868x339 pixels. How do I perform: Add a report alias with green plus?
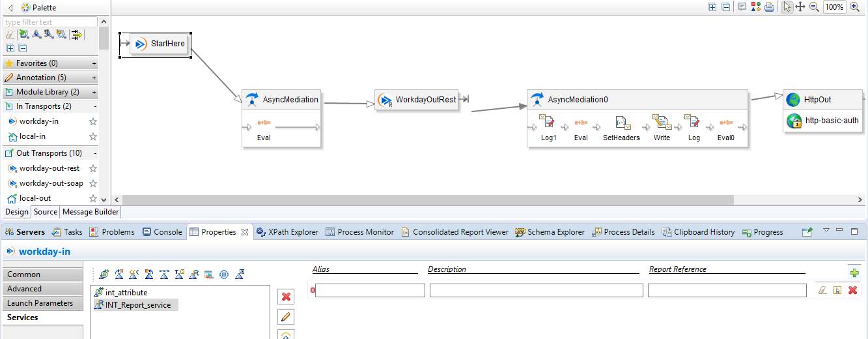854,273
